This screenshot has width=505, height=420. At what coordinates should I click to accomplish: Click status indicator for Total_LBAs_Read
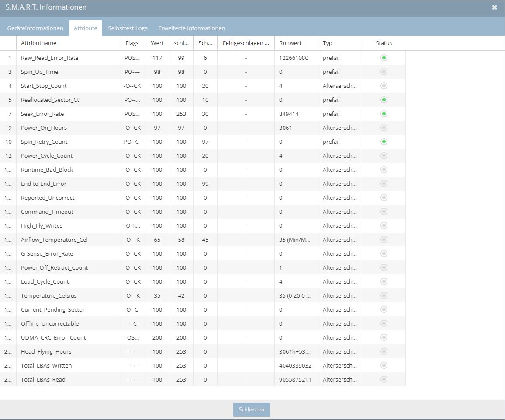(384, 379)
